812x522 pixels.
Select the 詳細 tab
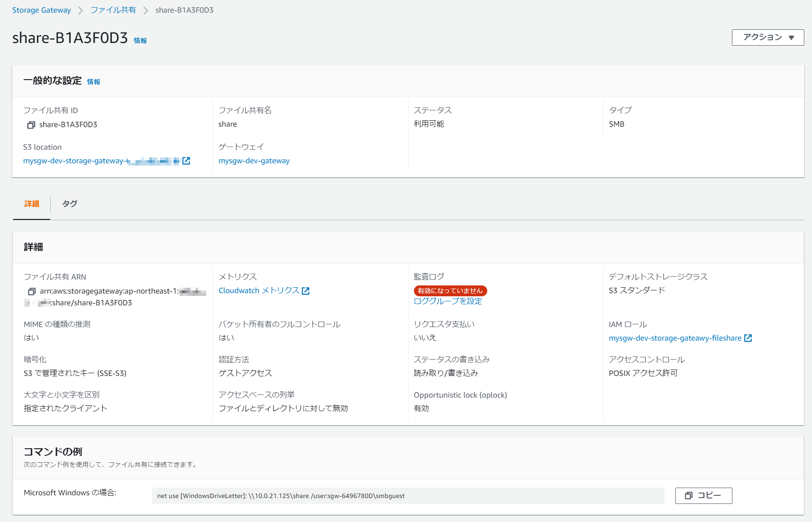(31, 204)
